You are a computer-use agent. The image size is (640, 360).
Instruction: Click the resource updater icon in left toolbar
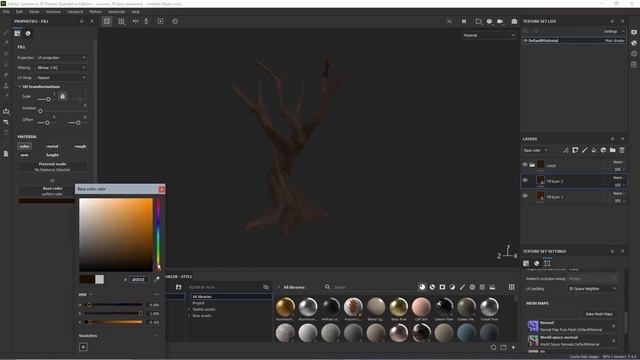tap(6, 122)
